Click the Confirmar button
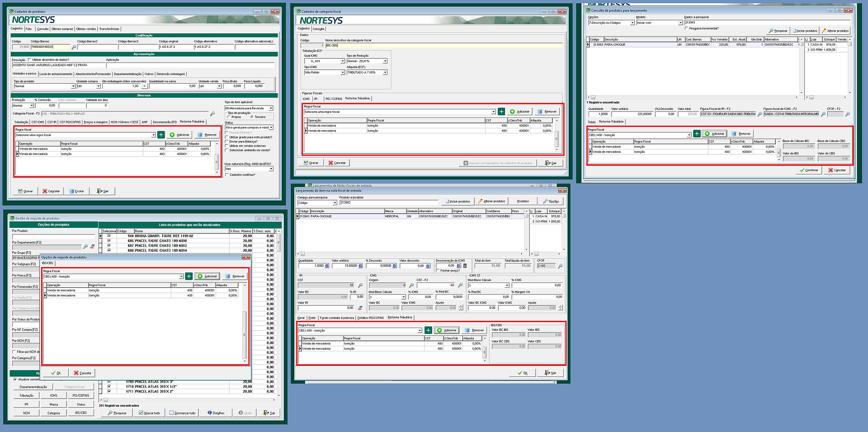This screenshot has height=432, width=868. [x=808, y=170]
